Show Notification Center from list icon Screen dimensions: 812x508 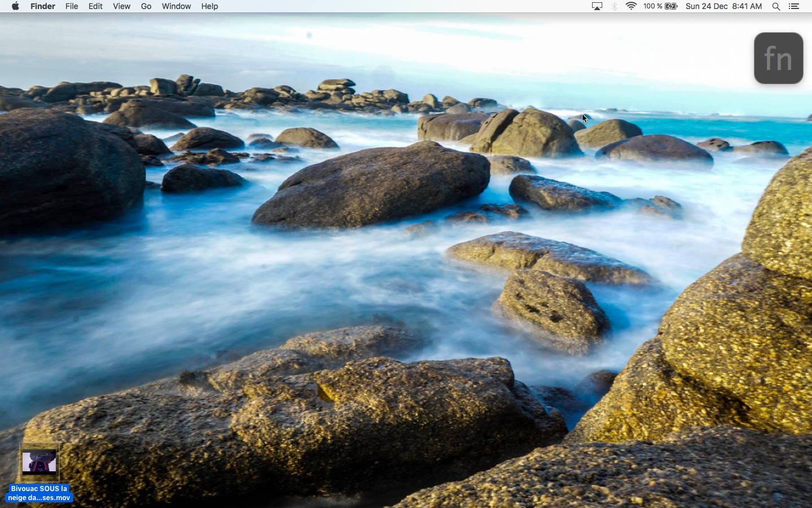(794, 6)
